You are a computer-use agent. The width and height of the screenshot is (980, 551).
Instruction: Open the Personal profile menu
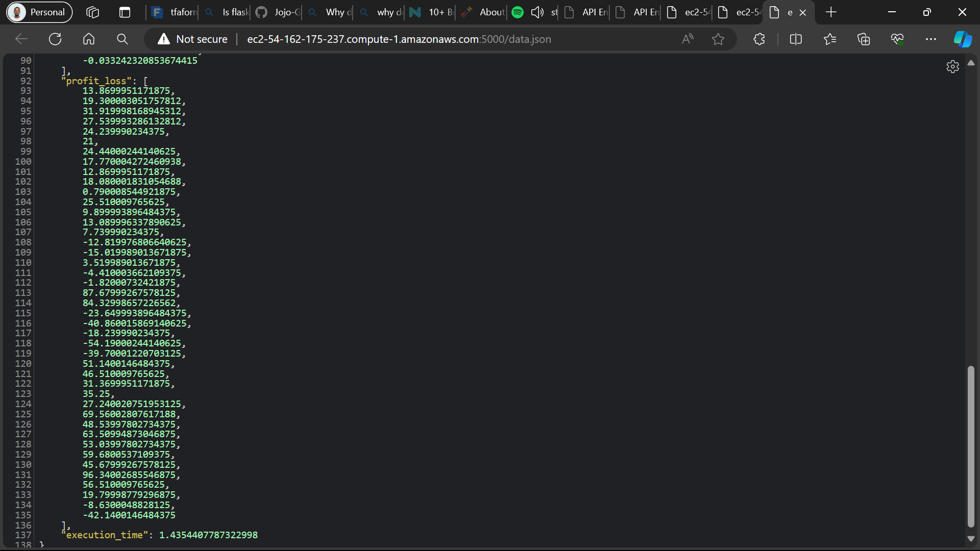(x=39, y=12)
